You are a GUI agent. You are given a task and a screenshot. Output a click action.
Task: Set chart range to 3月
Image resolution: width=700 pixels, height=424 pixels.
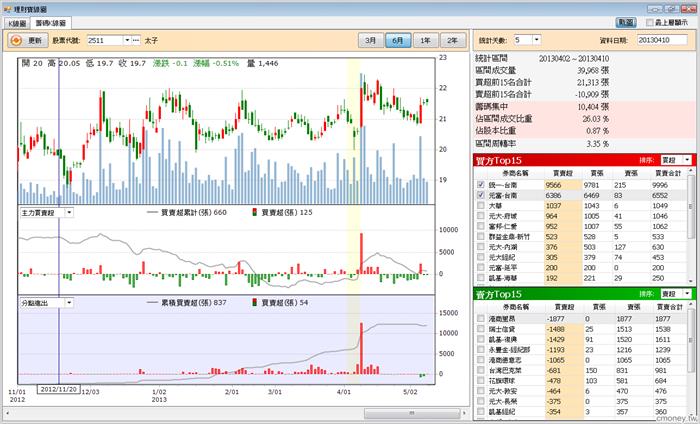coord(371,40)
